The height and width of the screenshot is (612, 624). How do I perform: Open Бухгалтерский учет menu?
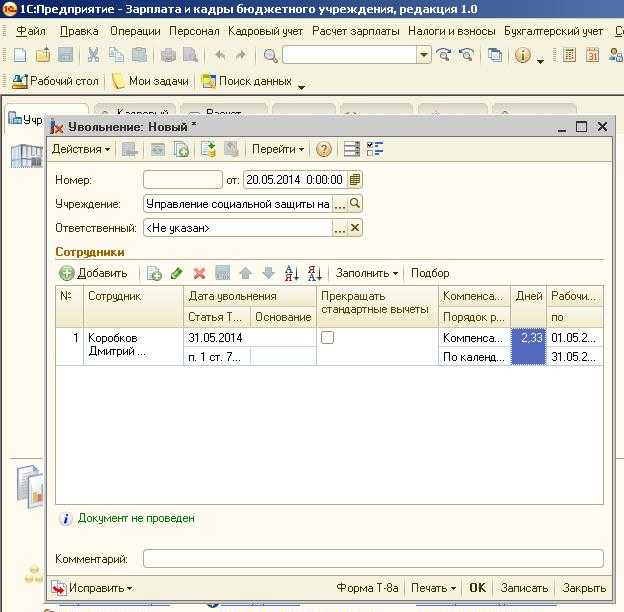[x=553, y=31]
